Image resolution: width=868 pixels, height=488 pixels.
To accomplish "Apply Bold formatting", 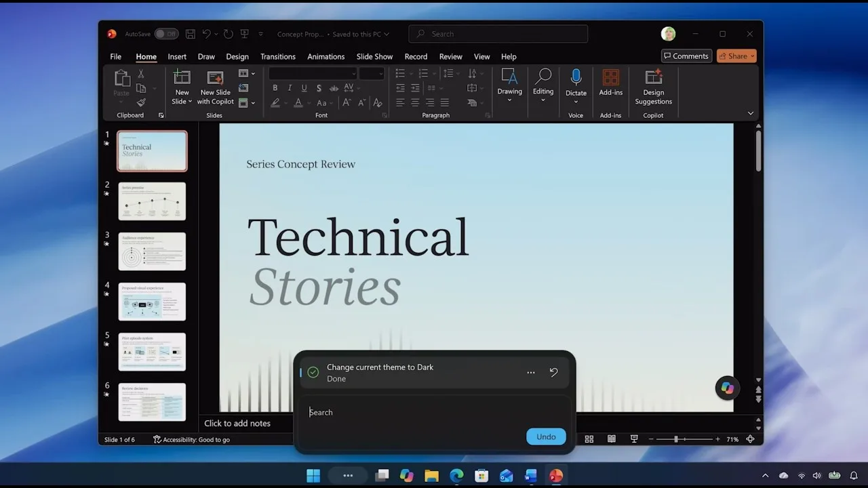I will pyautogui.click(x=275, y=88).
